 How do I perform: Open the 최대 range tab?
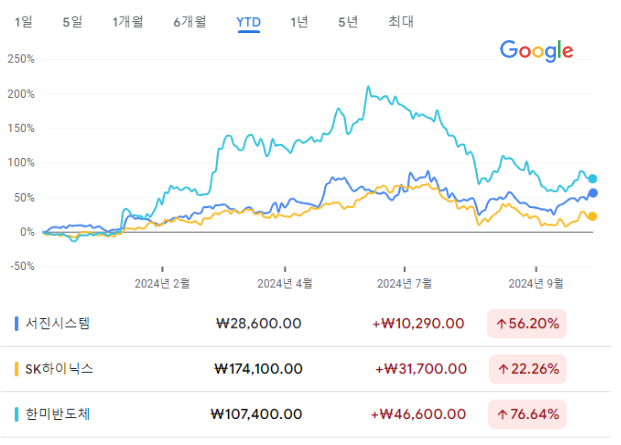pos(401,21)
